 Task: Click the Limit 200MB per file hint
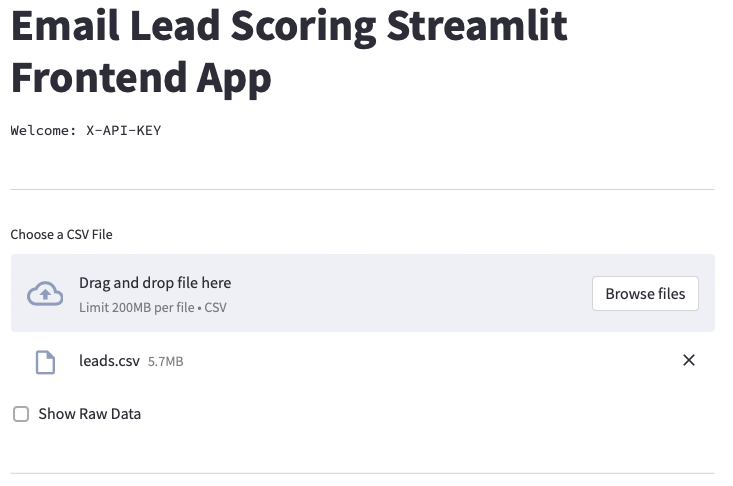click(153, 307)
